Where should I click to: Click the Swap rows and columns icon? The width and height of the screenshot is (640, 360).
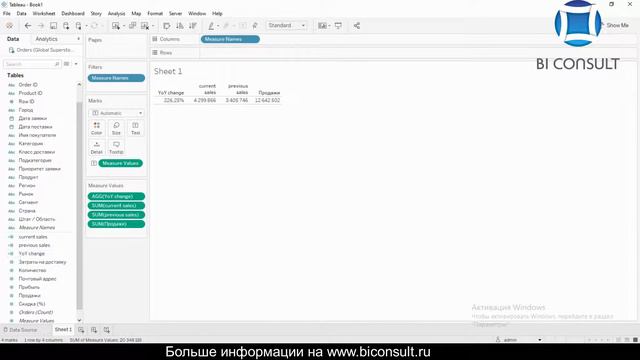[167, 26]
